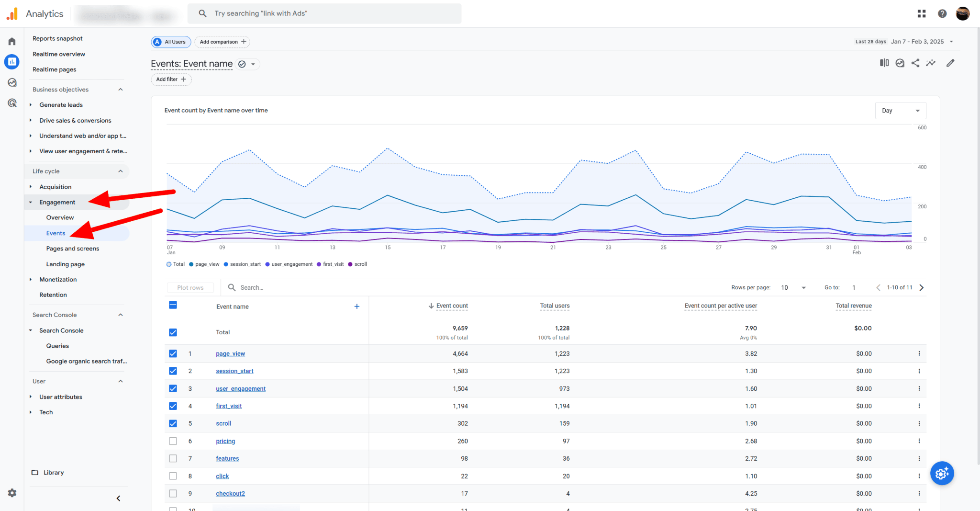Uncheck the page_view row checkbox
This screenshot has height=511, width=980.
[x=173, y=353]
